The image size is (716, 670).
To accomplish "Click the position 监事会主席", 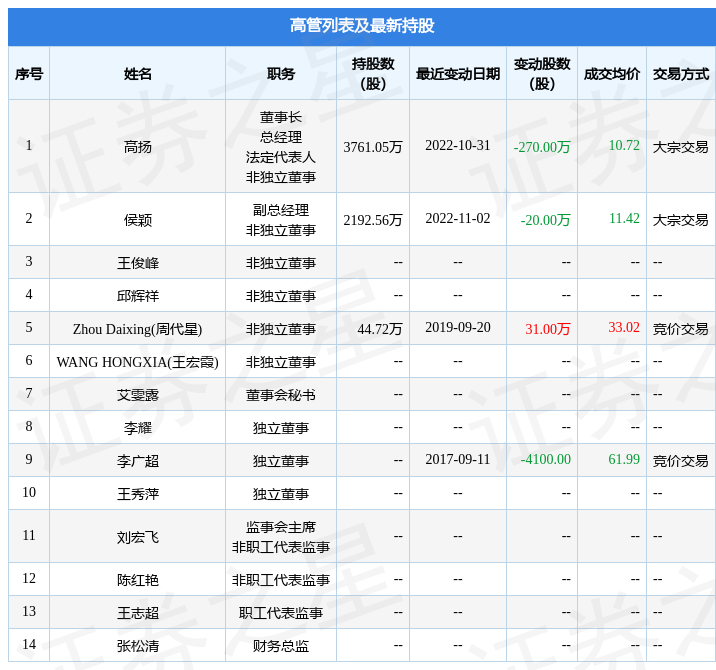I will coord(281,527).
